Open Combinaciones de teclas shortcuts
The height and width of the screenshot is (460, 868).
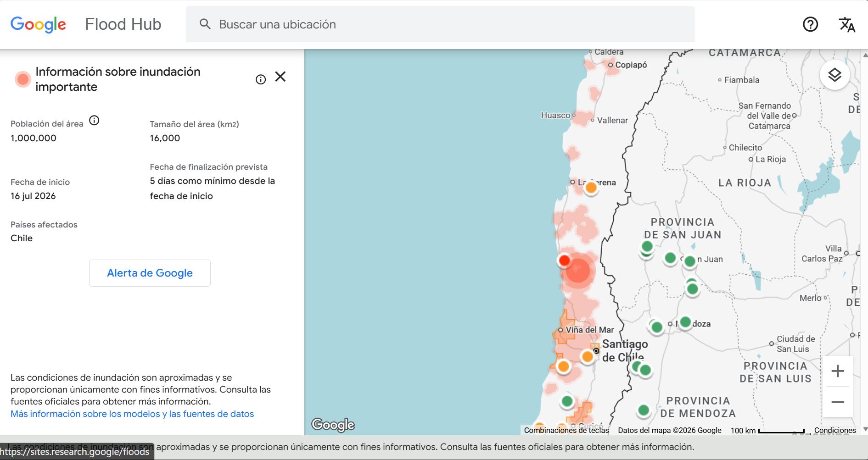click(x=566, y=430)
